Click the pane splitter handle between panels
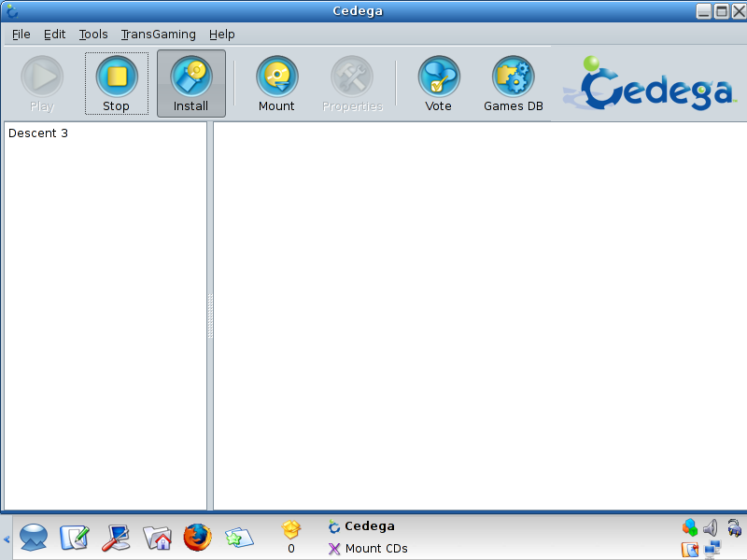The height and width of the screenshot is (560, 747). pyautogui.click(x=210, y=316)
